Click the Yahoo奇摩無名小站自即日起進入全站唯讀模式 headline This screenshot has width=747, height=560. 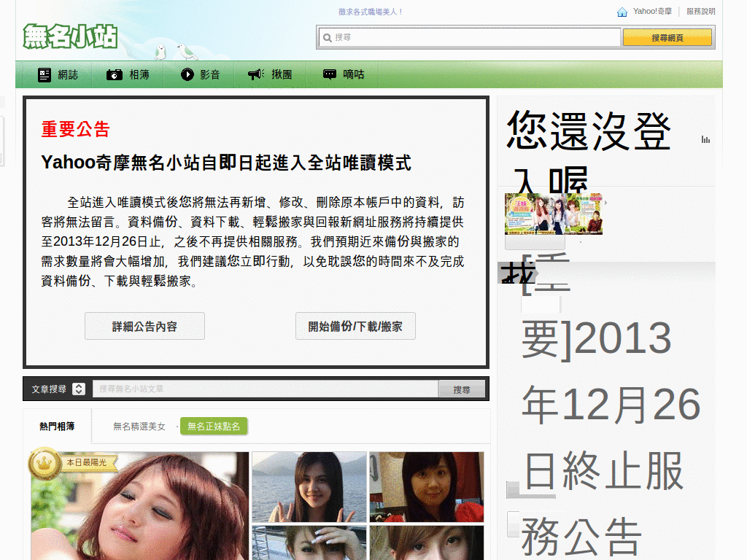tap(226, 163)
